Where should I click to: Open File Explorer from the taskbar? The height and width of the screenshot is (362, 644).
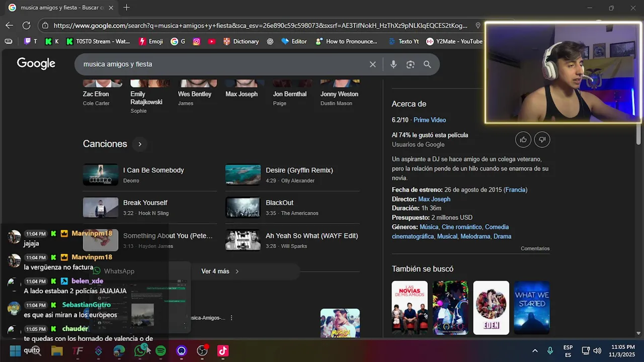click(x=56, y=350)
